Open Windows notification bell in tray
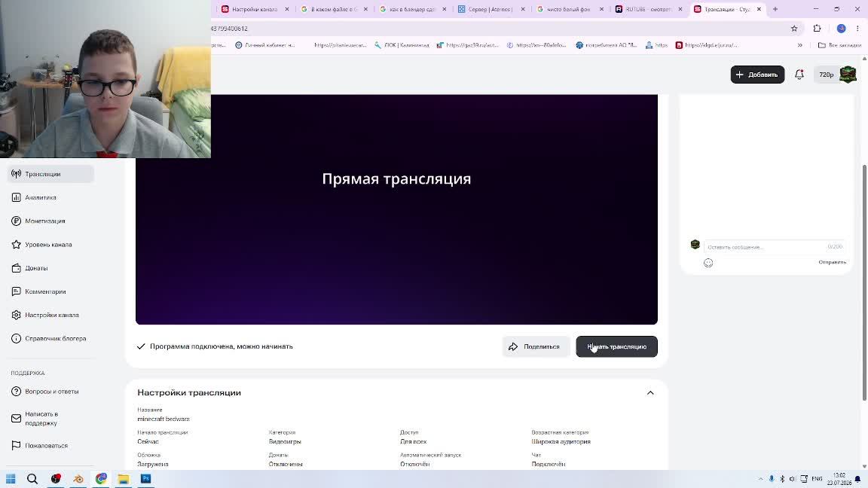Image resolution: width=868 pixels, height=488 pixels. [857, 479]
